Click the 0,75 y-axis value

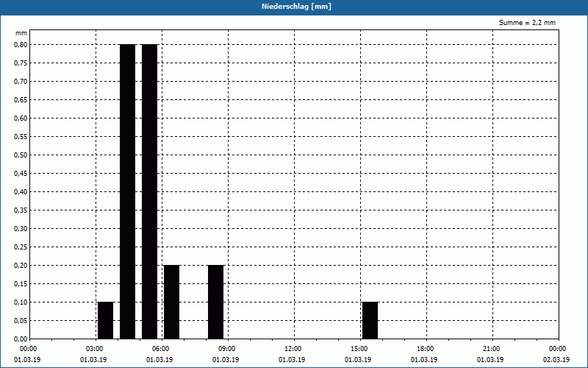(21, 63)
